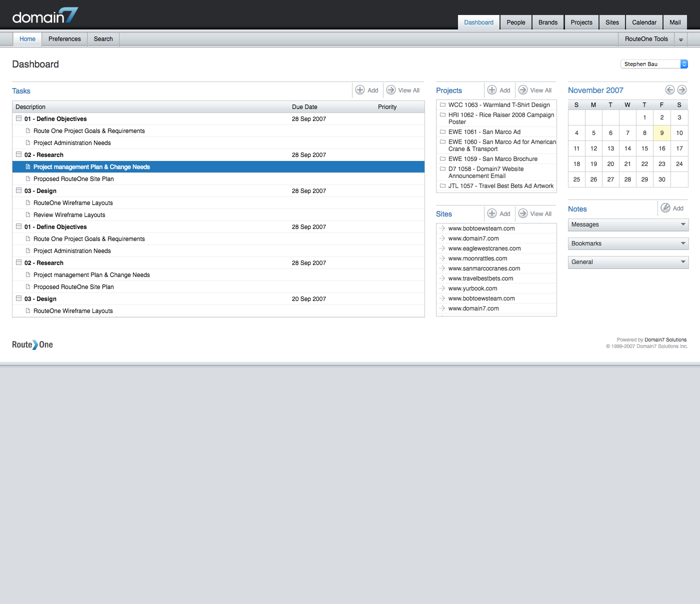Click the Projects Add plus icon

tap(492, 90)
